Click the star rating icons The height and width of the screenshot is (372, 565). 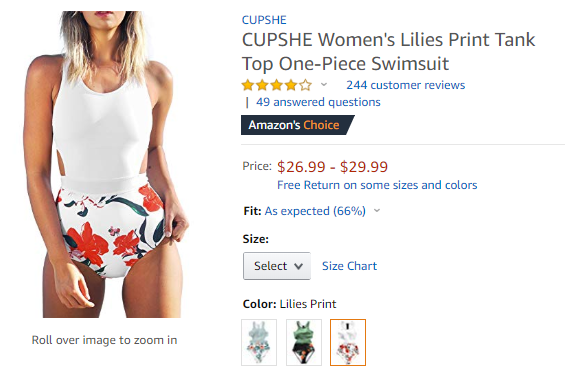(x=277, y=85)
